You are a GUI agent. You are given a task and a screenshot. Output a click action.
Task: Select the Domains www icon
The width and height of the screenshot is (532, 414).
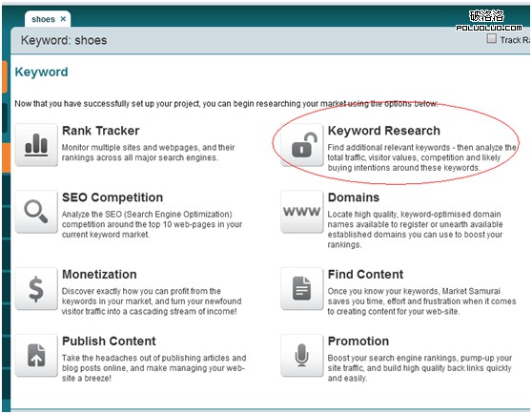point(302,212)
